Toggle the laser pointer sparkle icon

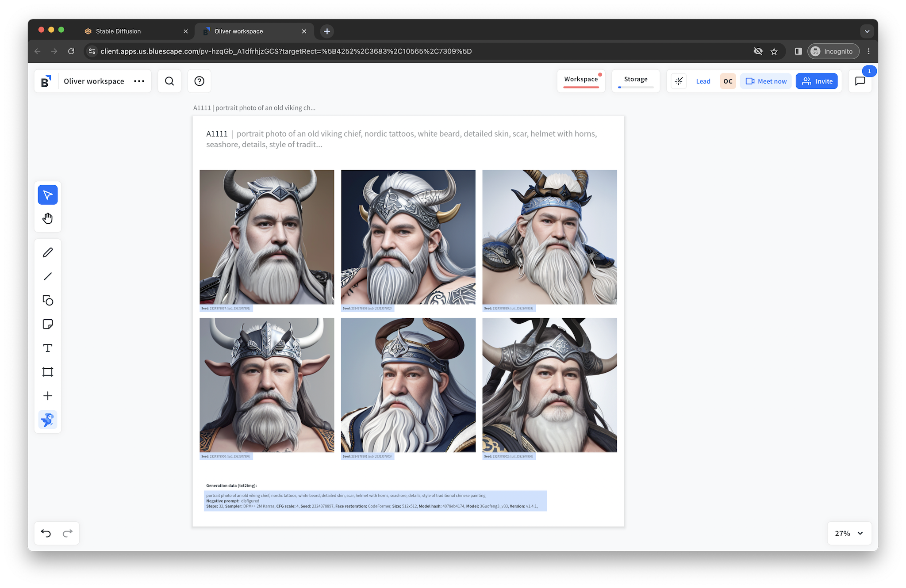pyautogui.click(x=679, y=81)
